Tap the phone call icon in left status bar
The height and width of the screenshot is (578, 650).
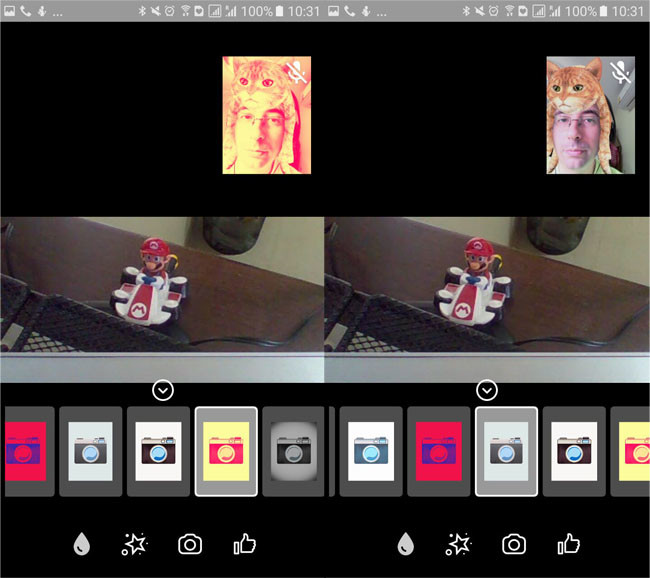point(26,11)
